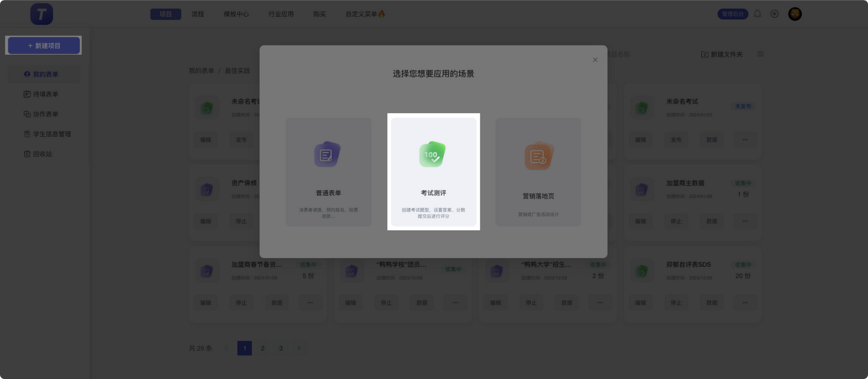The width and height of the screenshot is (868, 379).
Task: Click the purple 普通表单 form icon
Action: 327,154
